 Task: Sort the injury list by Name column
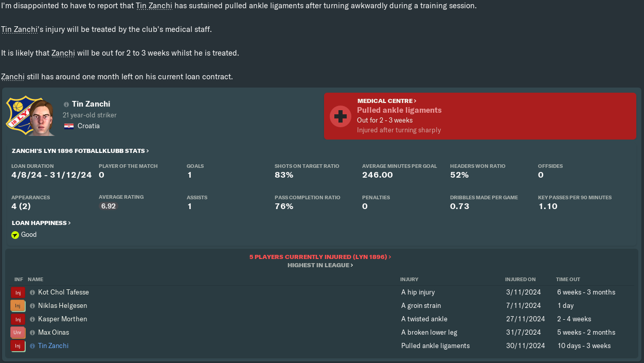click(35, 280)
